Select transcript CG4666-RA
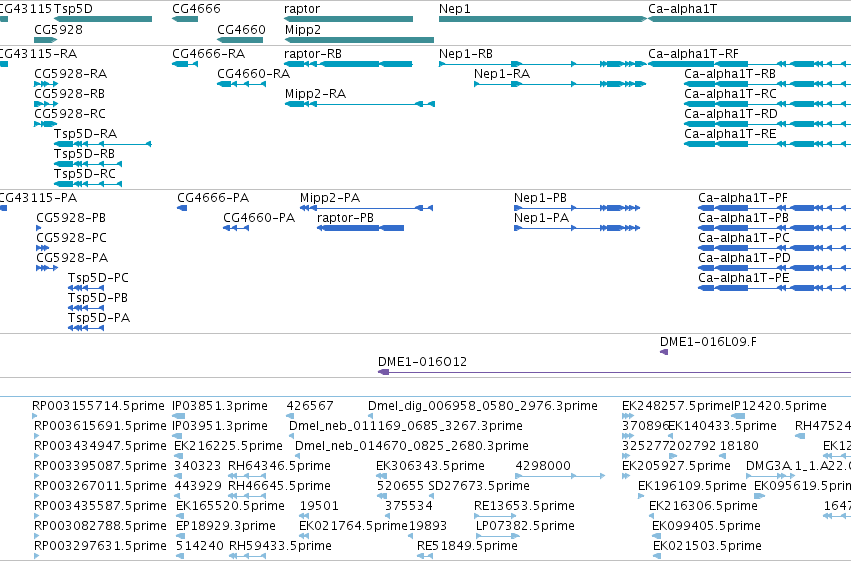This screenshot has width=851, height=561. (x=208, y=54)
